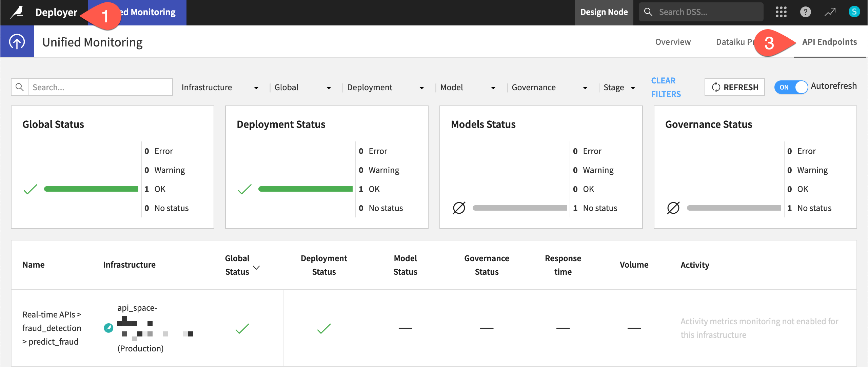
Task: Switch to the Overview tab
Action: pyautogui.click(x=673, y=42)
